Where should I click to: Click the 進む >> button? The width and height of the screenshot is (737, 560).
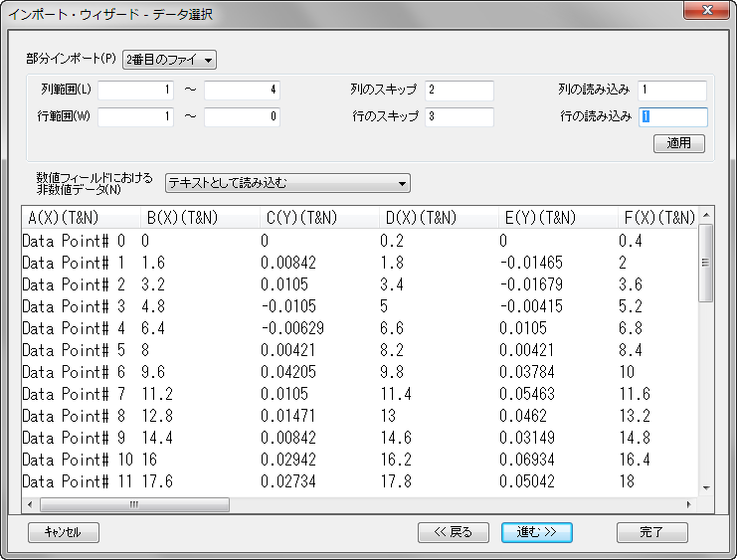pyautogui.click(x=537, y=532)
